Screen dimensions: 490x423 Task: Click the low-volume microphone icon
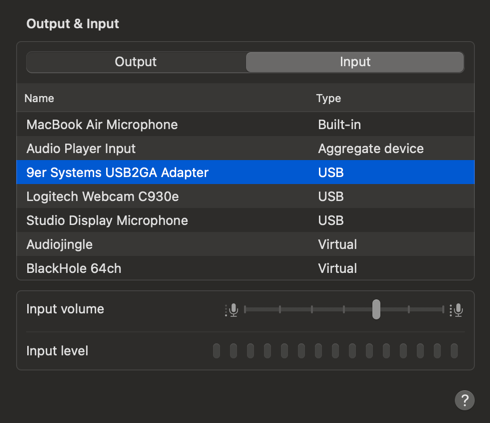coord(232,310)
